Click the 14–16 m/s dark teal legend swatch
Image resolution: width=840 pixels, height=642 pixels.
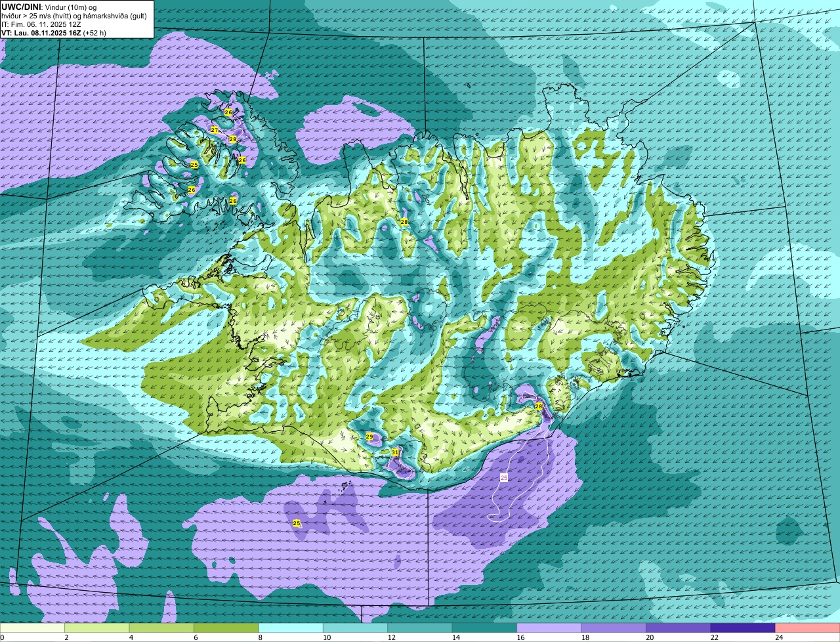485,628
